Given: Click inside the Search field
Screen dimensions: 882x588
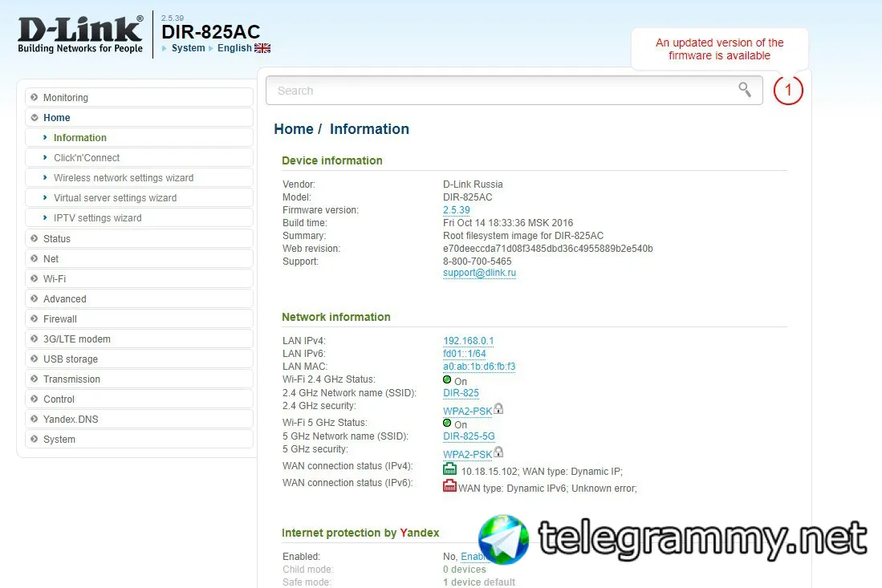Looking at the screenshot, I should tap(514, 90).
